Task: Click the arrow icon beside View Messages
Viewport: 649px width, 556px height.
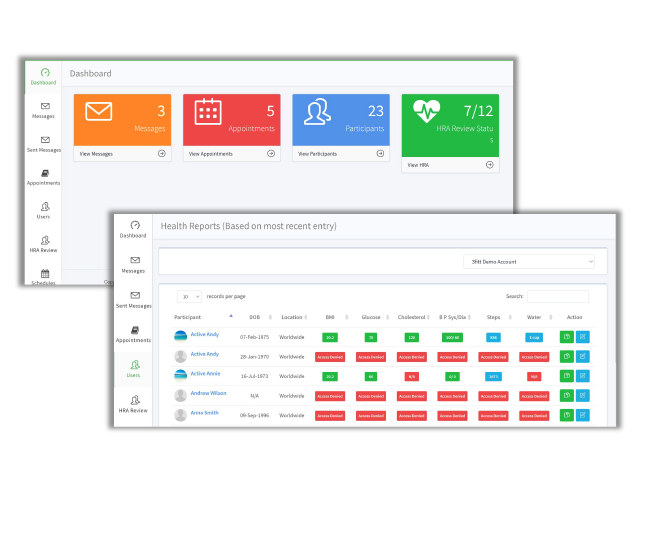Action: coord(162,154)
